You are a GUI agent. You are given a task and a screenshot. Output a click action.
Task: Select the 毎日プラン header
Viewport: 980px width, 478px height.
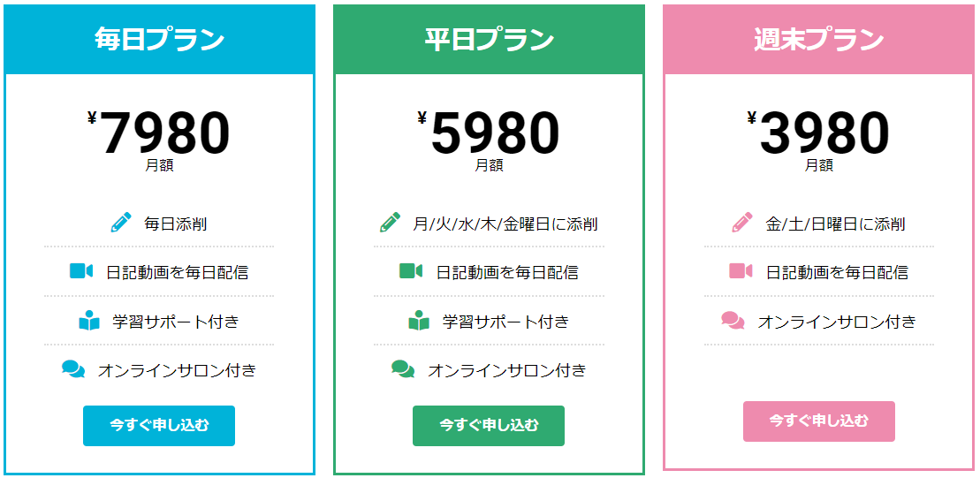(159, 40)
